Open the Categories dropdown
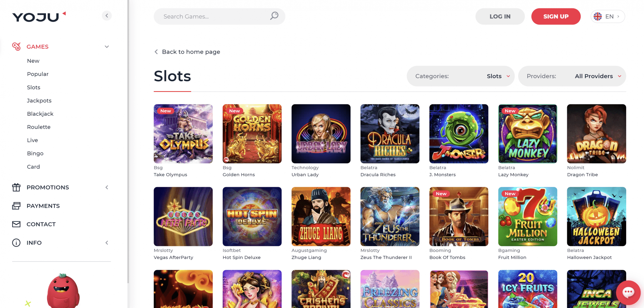The height and width of the screenshot is (308, 644). pyautogui.click(x=461, y=76)
